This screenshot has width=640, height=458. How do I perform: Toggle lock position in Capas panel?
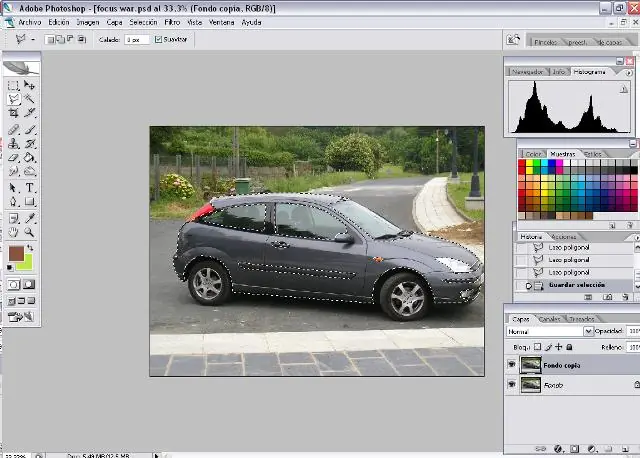coord(559,347)
